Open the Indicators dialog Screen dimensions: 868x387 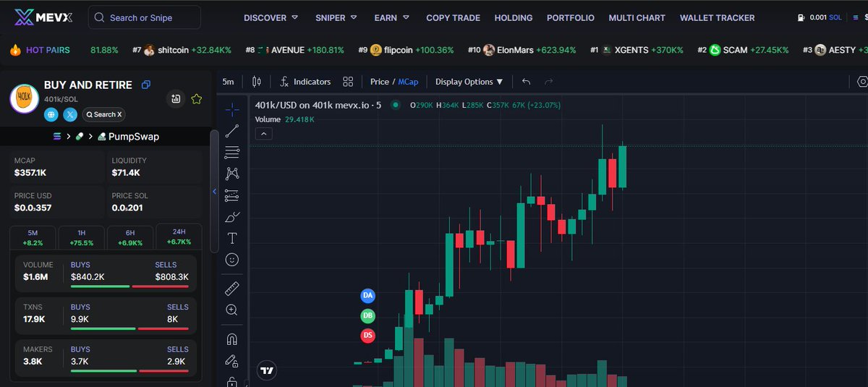(x=305, y=82)
